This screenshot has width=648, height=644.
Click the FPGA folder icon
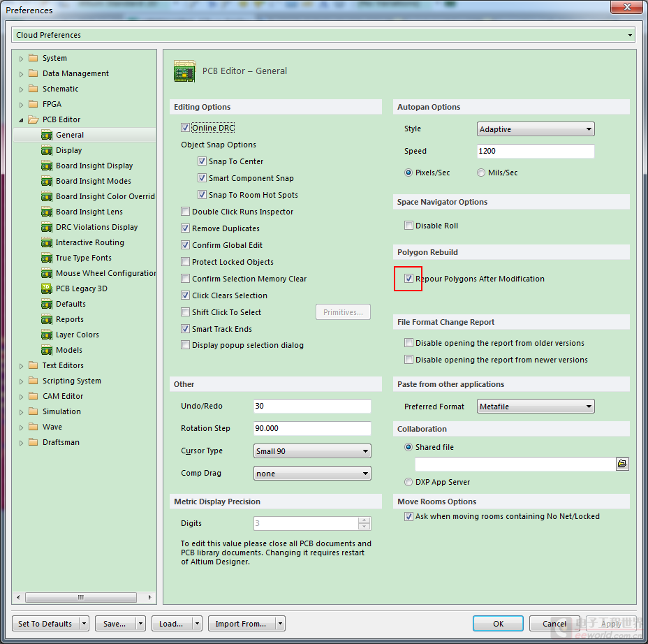(33, 104)
